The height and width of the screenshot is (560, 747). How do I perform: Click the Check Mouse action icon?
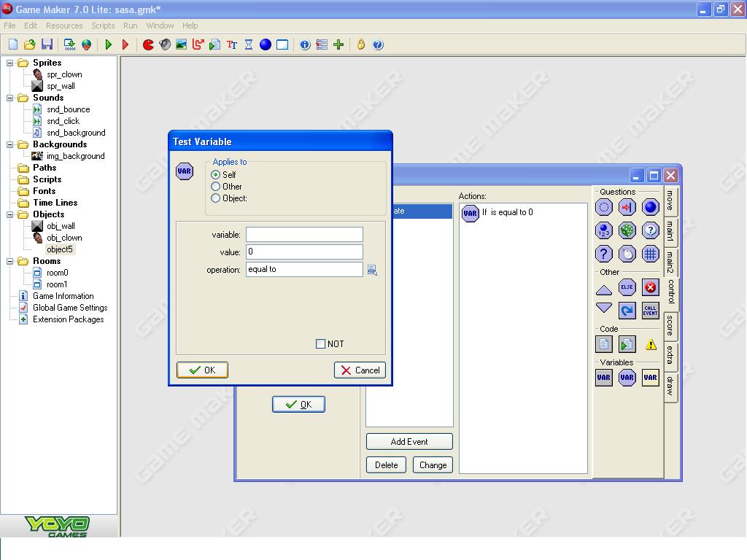pyautogui.click(x=627, y=254)
